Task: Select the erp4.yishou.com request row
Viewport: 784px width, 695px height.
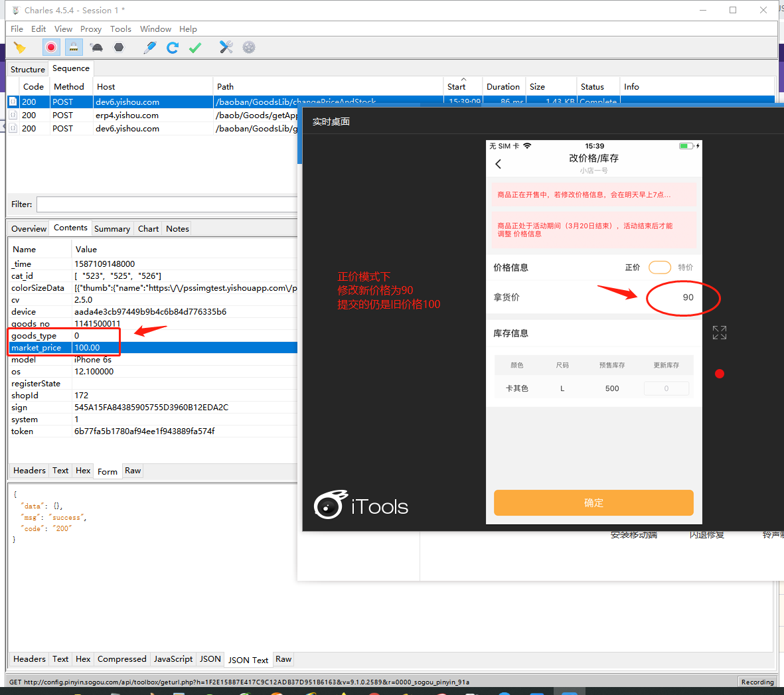Action: coord(153,115)
